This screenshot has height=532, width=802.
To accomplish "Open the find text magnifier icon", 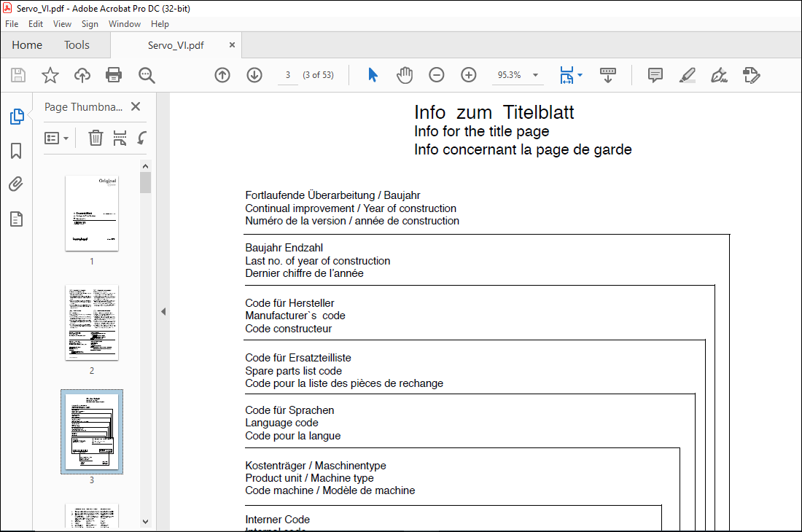I will pyautogui.click(x=147, y=75).
